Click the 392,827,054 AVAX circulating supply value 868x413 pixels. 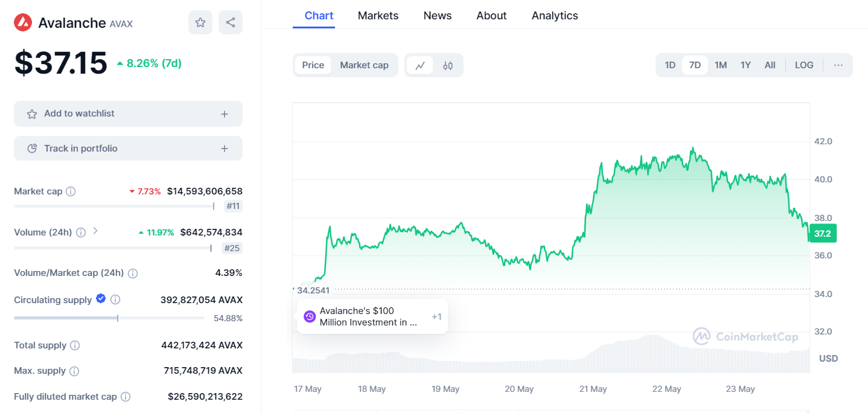[x=202, y=299]
